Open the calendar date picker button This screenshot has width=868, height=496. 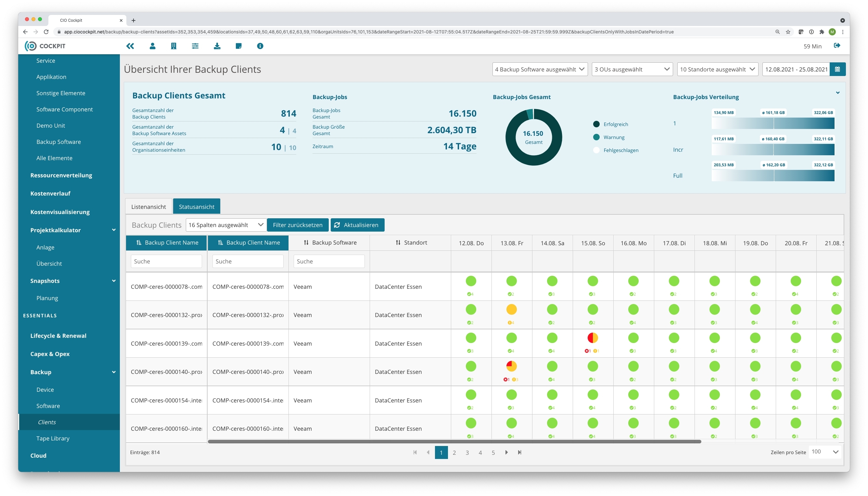(837, 70)
